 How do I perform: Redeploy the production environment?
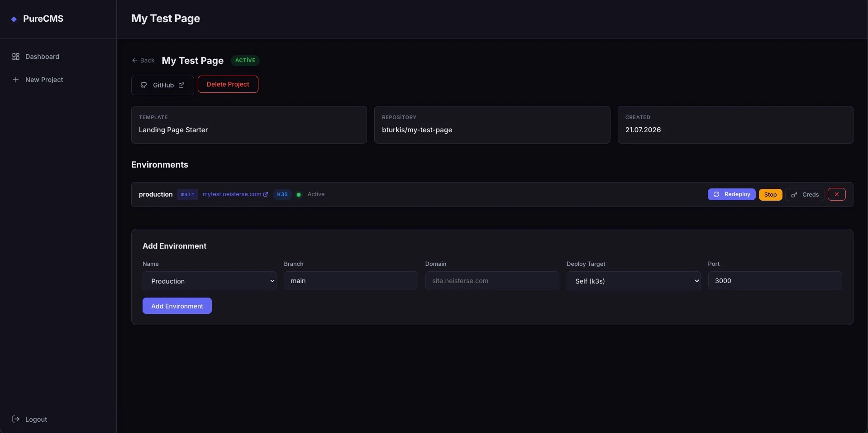click(731, 194)
